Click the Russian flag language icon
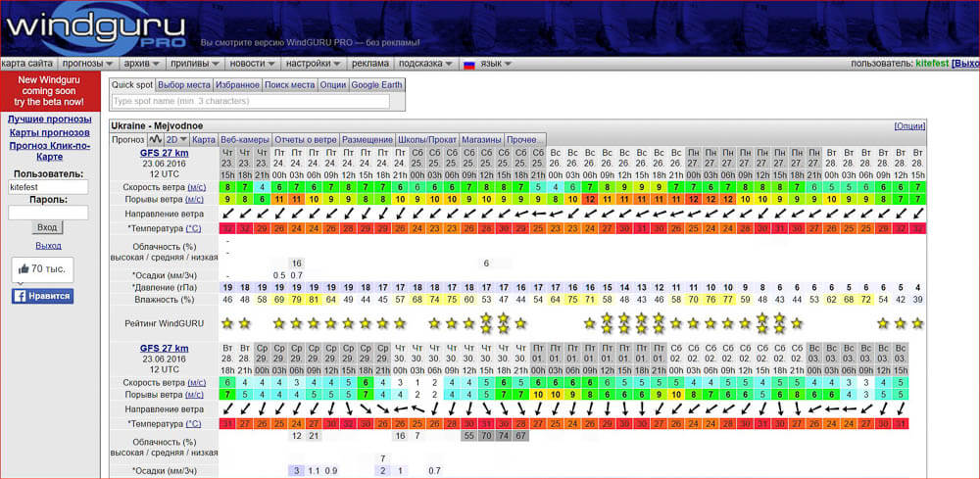This screenshot has width=980, height=479. pos(468,64)
